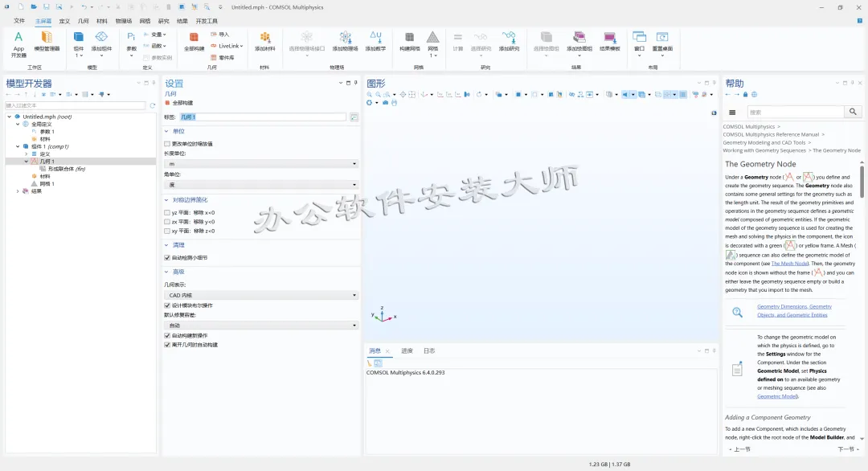This screenshot has width=868, height=471.
Task: Collapse the 高级 section
Action: (166, 272)
